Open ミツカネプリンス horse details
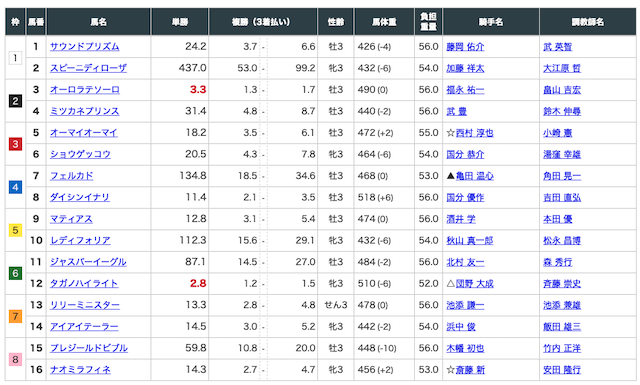The height and width of the screenshot is (385, 640). (x=84, y=111)
